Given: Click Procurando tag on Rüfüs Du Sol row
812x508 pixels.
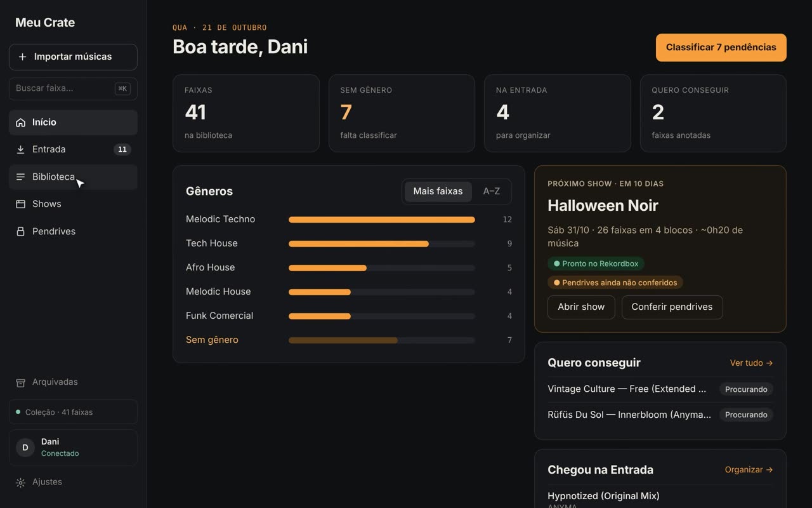Looking at the screenshot, I should click(x=746, y=415).
